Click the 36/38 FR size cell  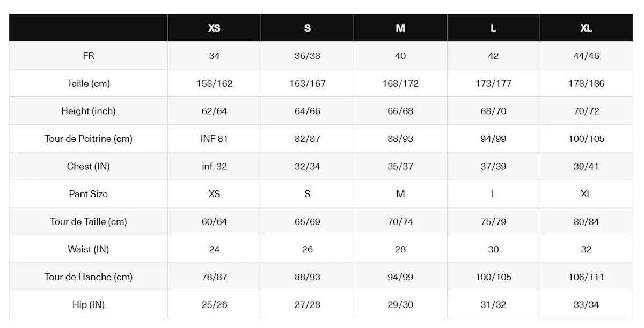coord(308,56)
